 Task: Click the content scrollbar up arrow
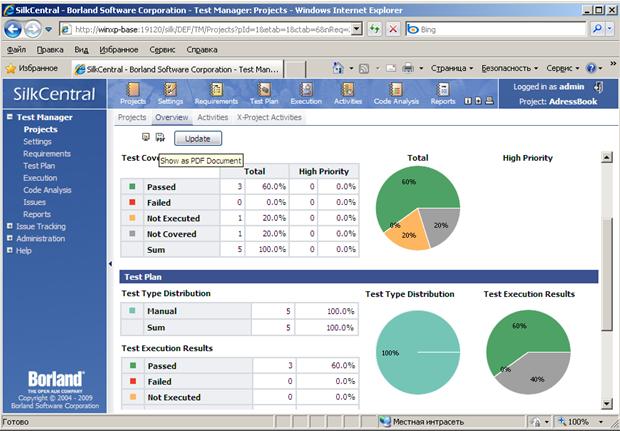(607, 157)
